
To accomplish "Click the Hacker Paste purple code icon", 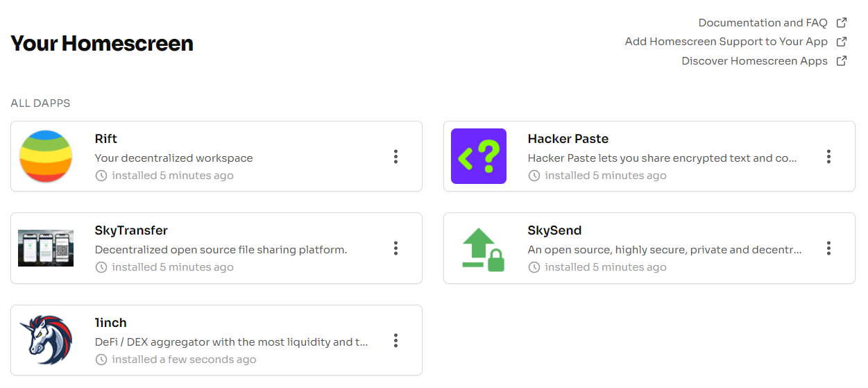I will (x=479, y=156).
